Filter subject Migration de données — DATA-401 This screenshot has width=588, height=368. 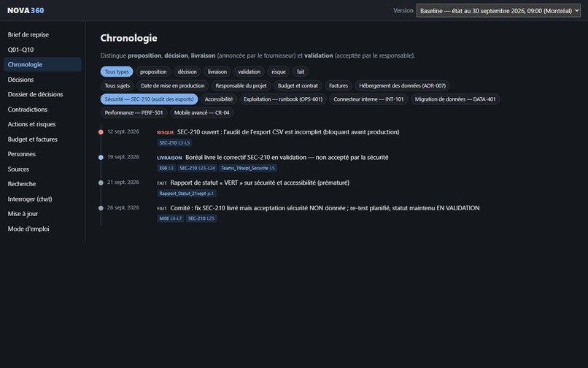[455, 99]
